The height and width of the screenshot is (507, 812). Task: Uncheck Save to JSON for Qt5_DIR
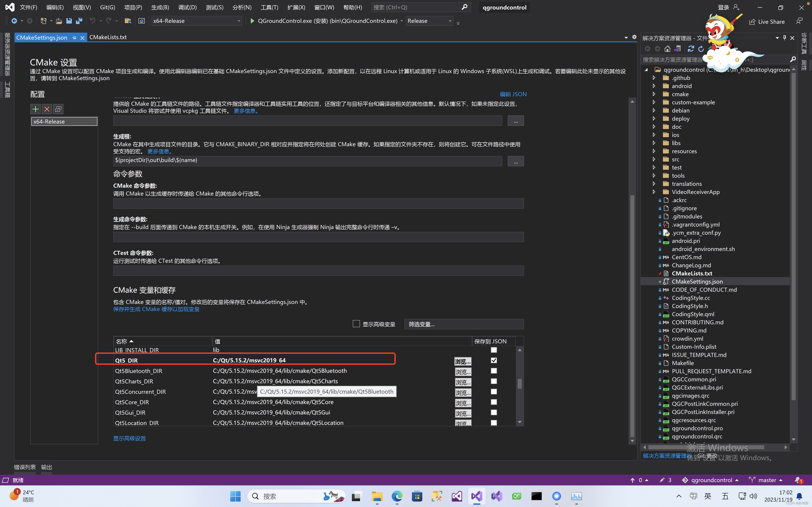[x=494, y=361]
